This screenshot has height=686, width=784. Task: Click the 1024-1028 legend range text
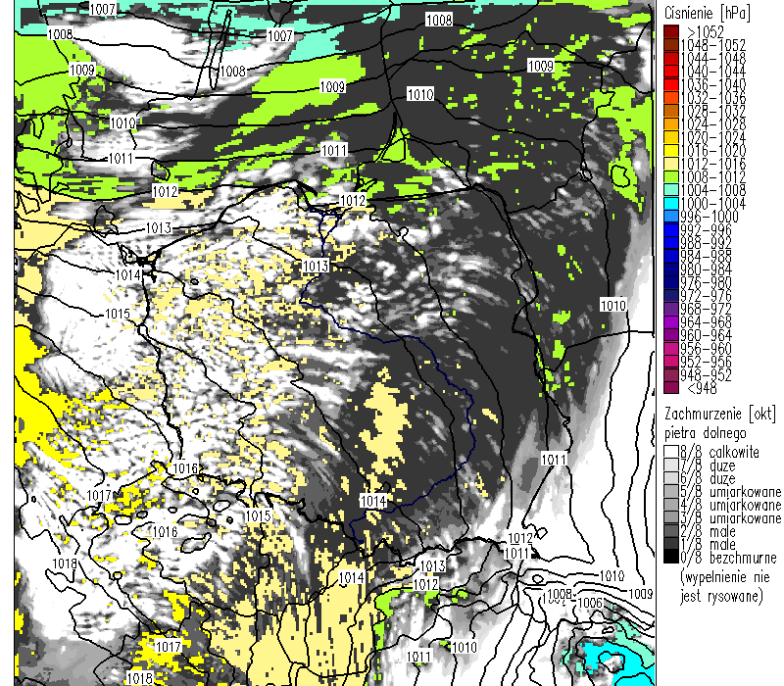[716, 123]
